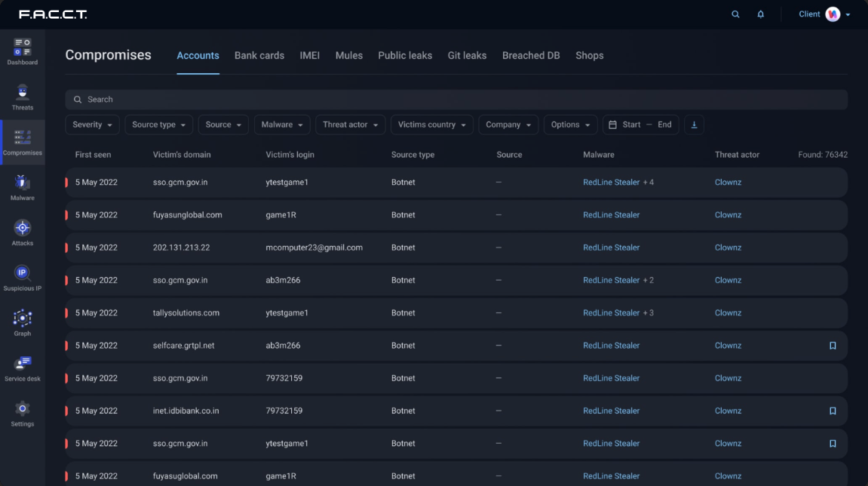Open the Threat actor filter dropdown

tap(350, 125)
